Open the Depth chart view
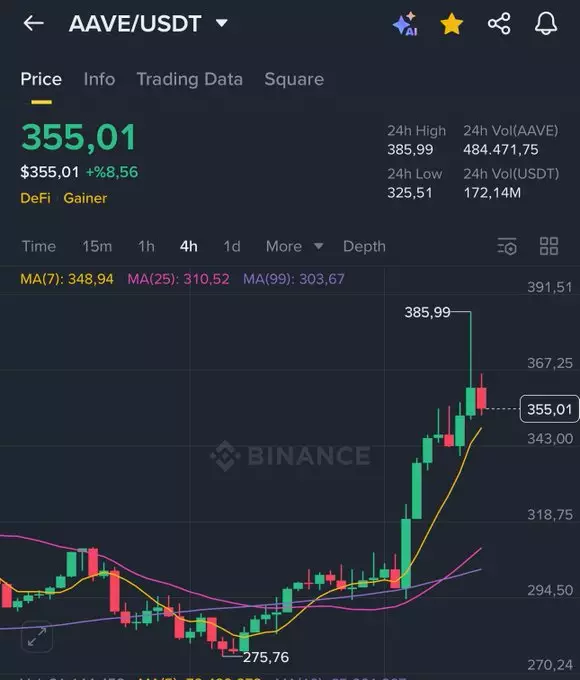Viewport: 580px width, 680px height. point(364,246)
